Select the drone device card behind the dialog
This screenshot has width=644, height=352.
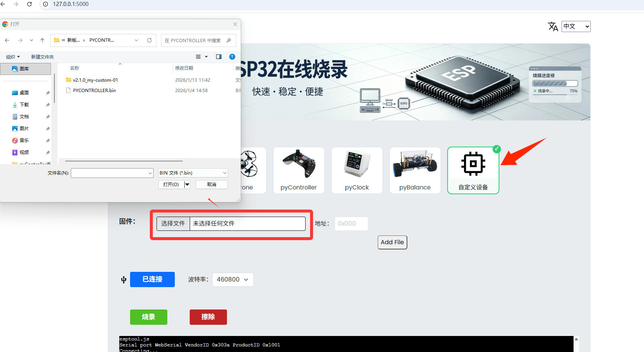pos(253,170)
